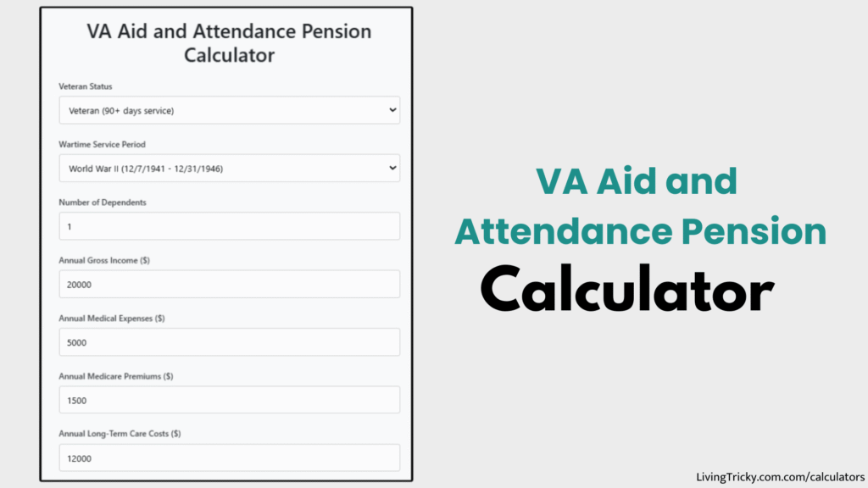Focus the Annual Medicare Premiums field
The width and height of the screenshot is (868, 488).
(x=229, y=399)
